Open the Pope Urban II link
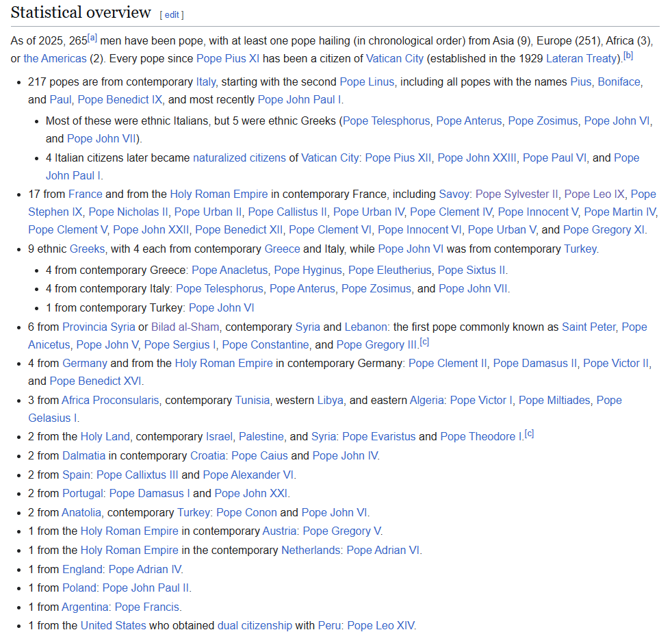This screenshot has height=643, width=672. [208, 212]
